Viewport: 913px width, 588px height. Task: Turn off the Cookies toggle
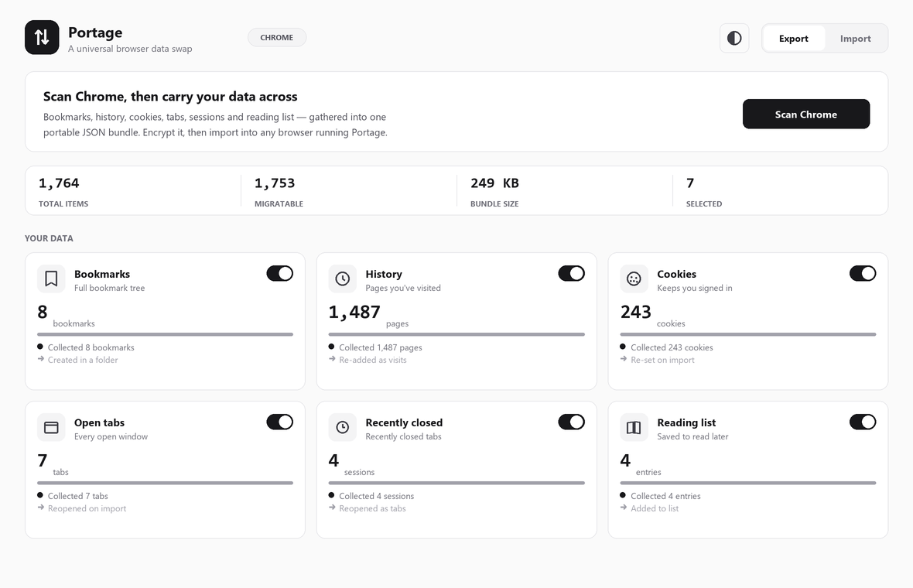point(863,273)
